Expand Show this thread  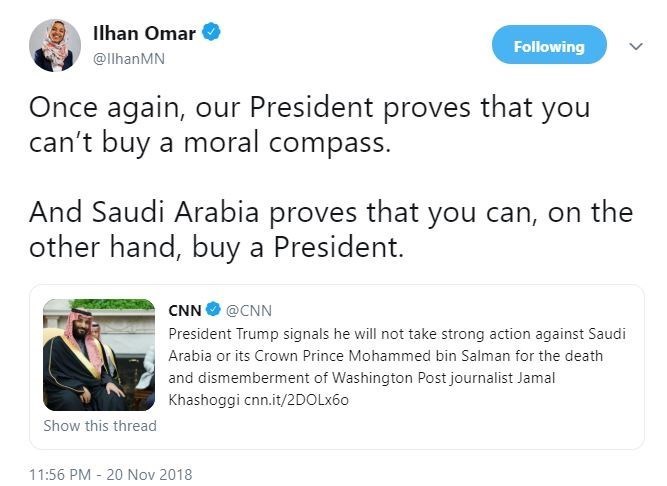[100, 425]
